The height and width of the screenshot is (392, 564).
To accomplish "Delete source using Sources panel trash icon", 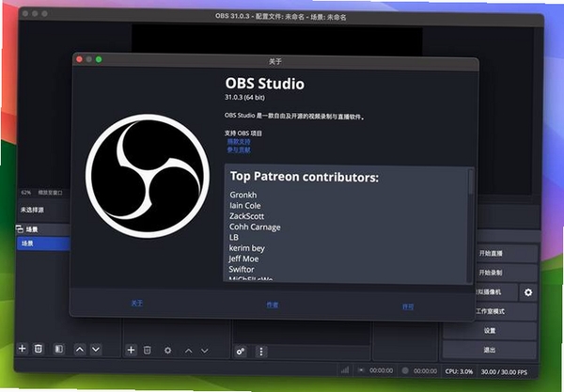I will pyautogui.click(x=148, y=350).
